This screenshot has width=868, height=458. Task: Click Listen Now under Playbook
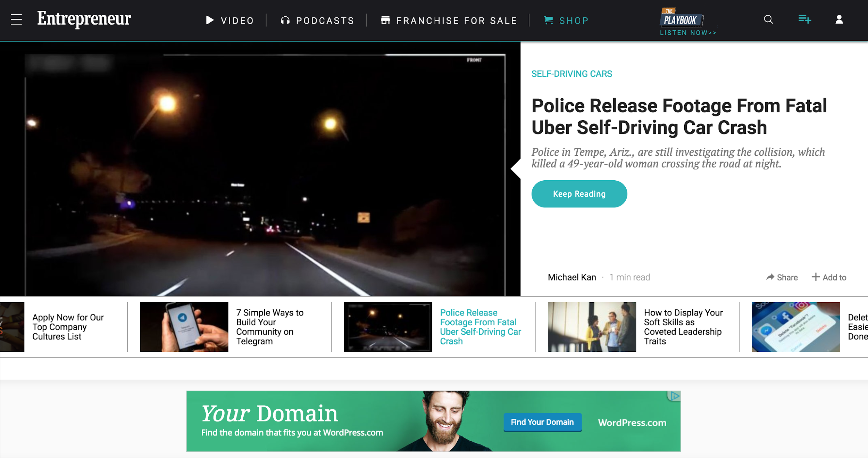tap(688, 33)
